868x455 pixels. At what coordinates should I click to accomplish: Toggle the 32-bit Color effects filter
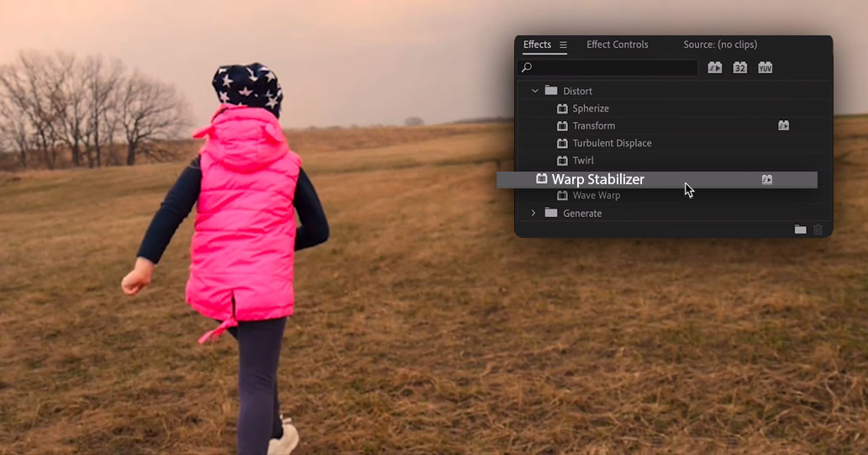(x=739, y=67)
